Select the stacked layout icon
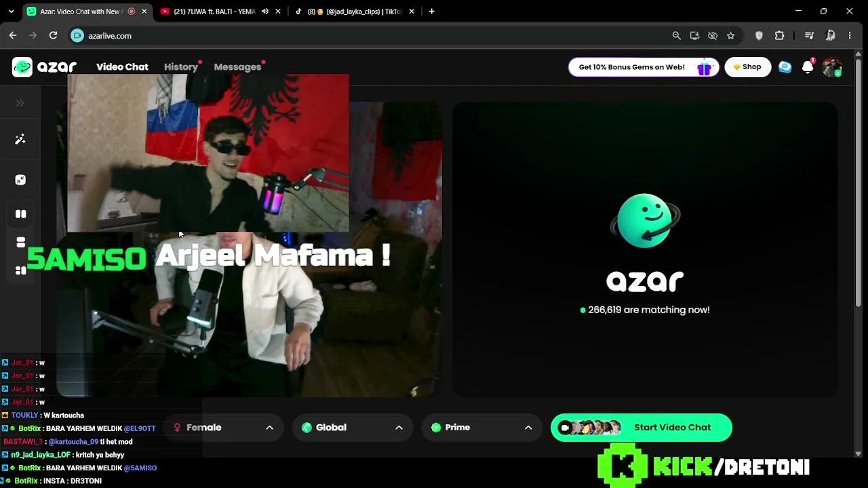The image size is (868, 488). coord(21,242)
